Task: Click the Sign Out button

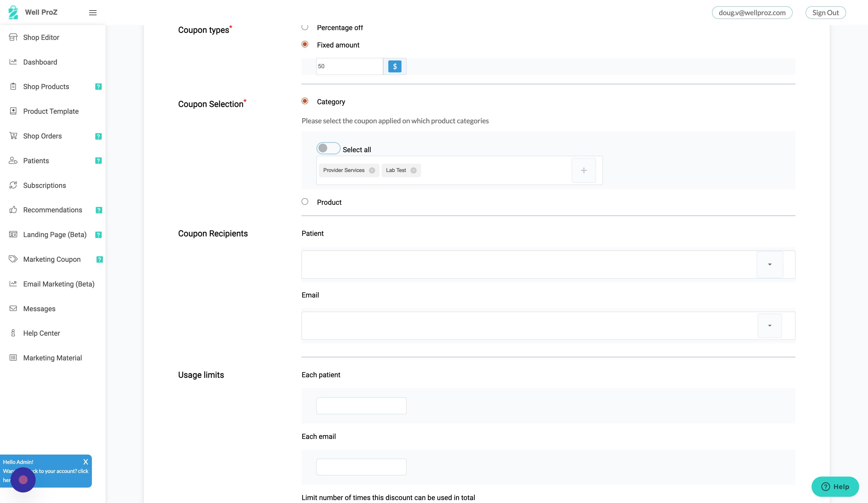Action: coord(825,12)
